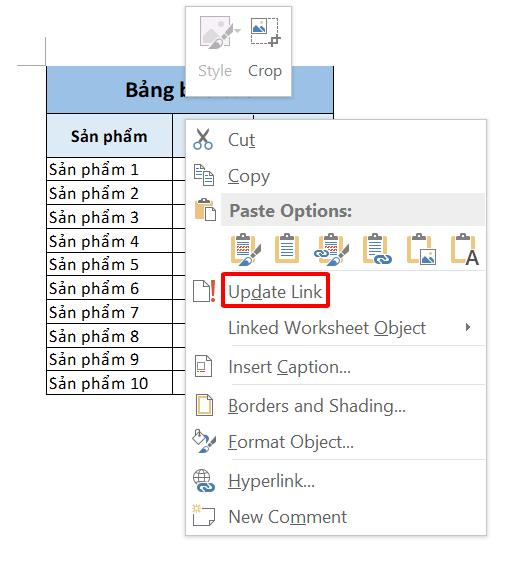The image size is (519, 571).
Task: Paste as Picture option
Action: pos(421,249)
